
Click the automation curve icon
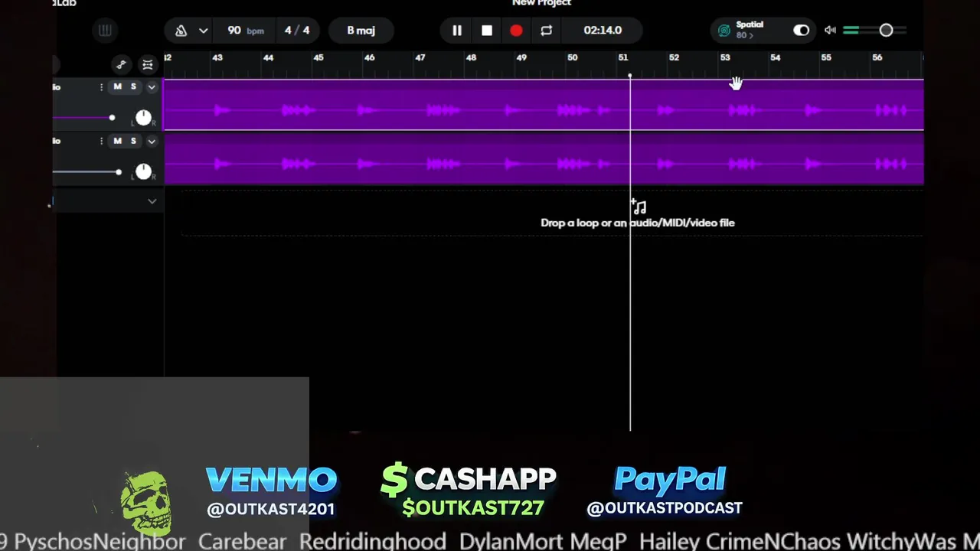pos(121,64)
